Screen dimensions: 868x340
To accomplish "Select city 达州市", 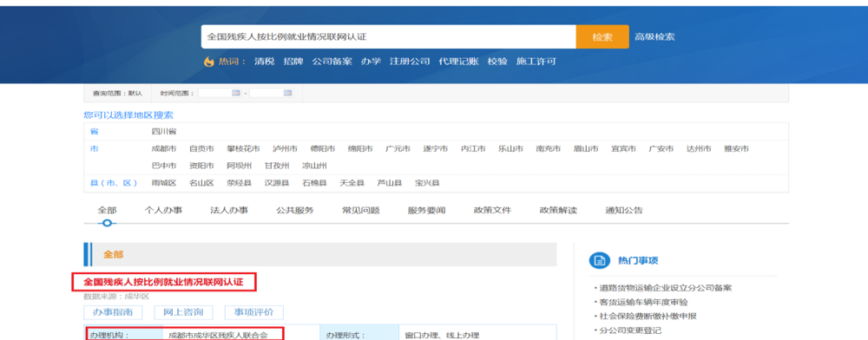I will pyautogui.click(x=699, y=148).
